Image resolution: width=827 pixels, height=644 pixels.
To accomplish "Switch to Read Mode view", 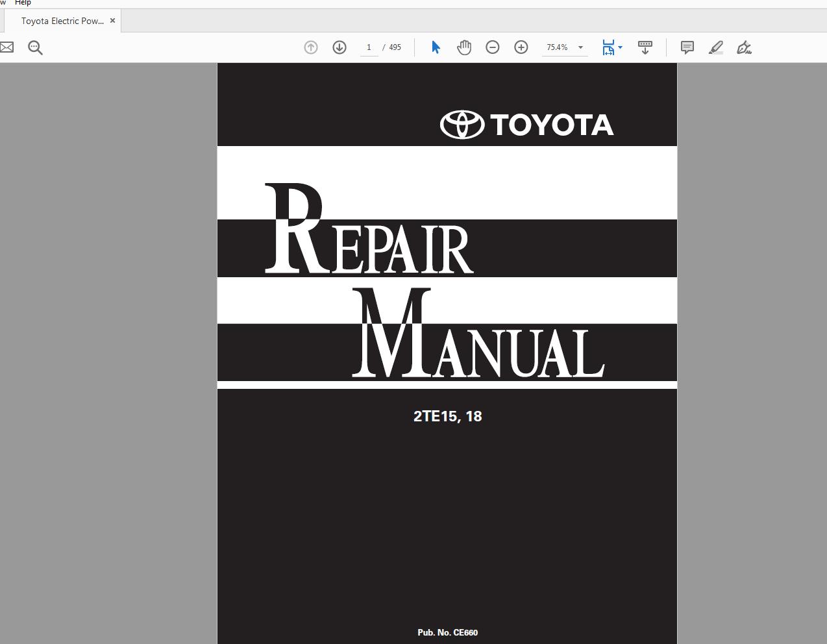I will [645, 47].
